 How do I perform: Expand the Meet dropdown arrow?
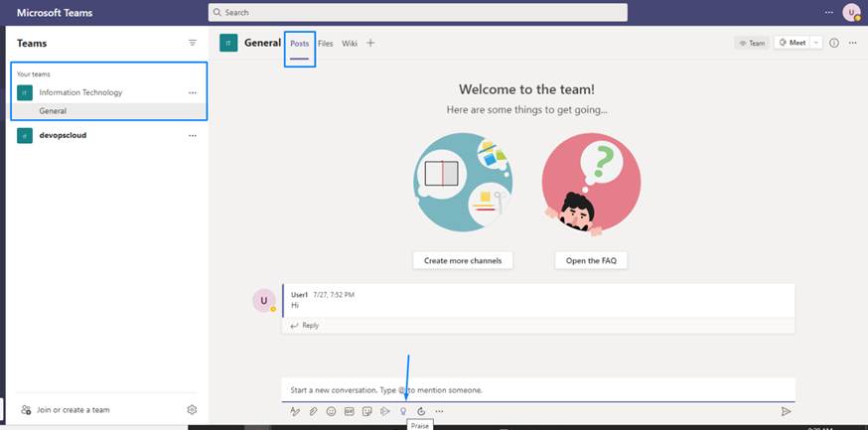coord(816,43)
